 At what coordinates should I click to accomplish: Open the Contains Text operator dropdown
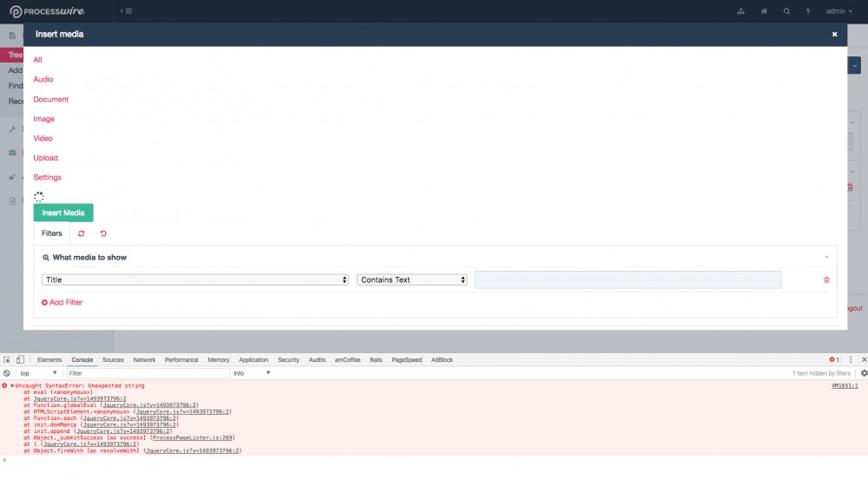click(412, 280)
